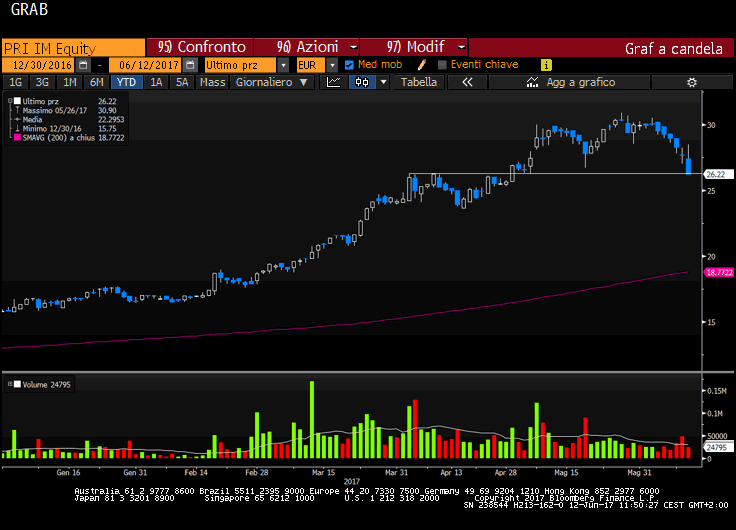Screen dimensions: 736x530
Task: Toggle the Med mob checkbox
Action: (x=349, y=64)
